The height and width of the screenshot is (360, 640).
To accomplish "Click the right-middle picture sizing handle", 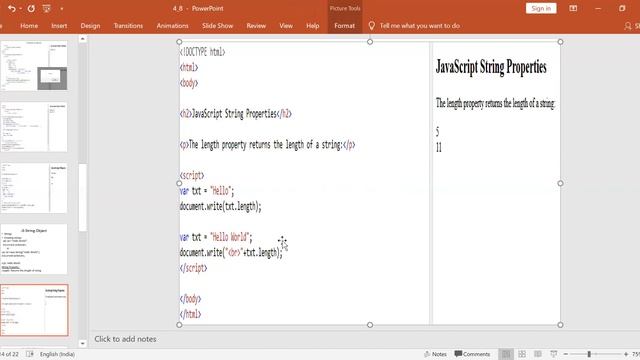I will point(560,183).
